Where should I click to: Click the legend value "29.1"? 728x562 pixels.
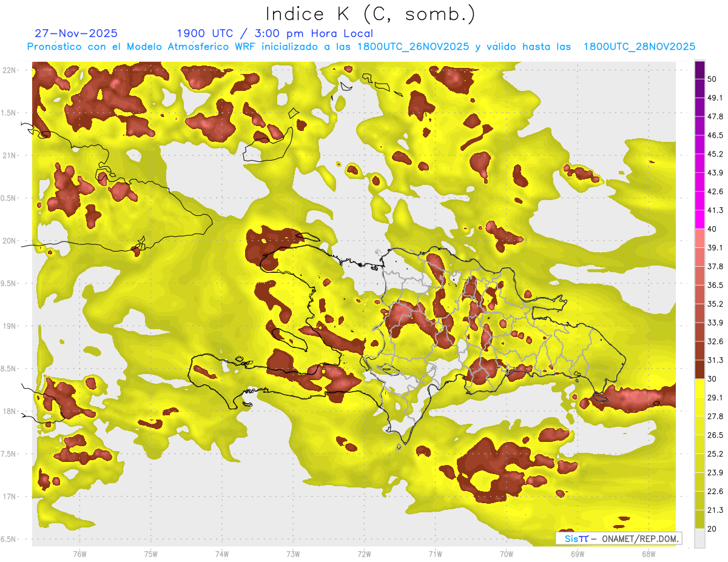(715, 398)
